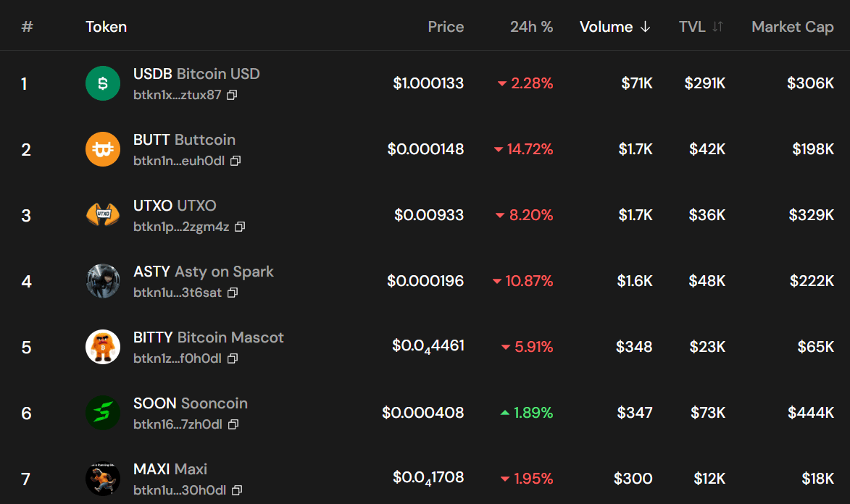Copy the USDB token address
The width and height of the screenshot is (850, 504).
click(x=232, y=95)
